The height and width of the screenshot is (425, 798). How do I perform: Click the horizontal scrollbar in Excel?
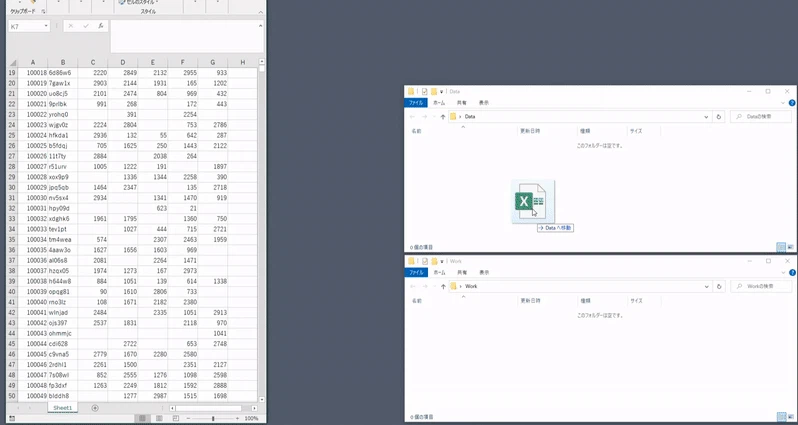(x=208, y=408)
